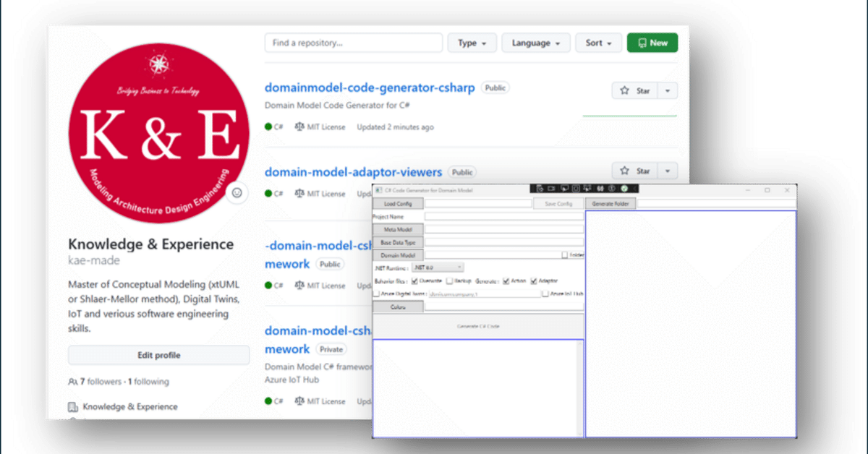Click the text field beside Generate Folder
The width and height of the screenshot is (868, 454).
click(x=717, y=204)
